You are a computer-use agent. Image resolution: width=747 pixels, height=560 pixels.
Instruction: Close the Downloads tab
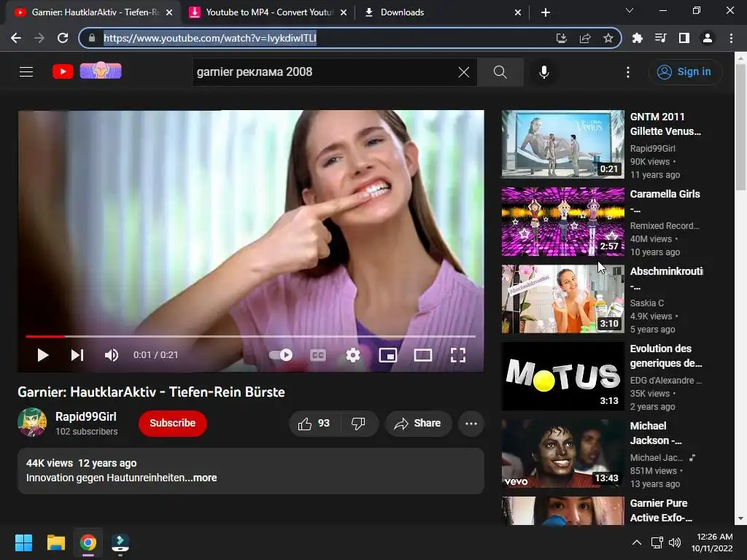pyautogui.click(x=518, y=12)
